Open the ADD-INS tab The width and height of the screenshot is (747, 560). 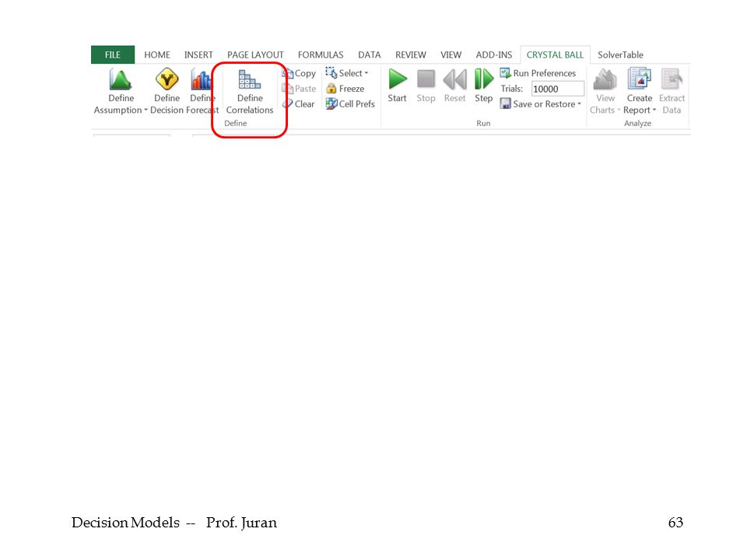tap(493, 54)
